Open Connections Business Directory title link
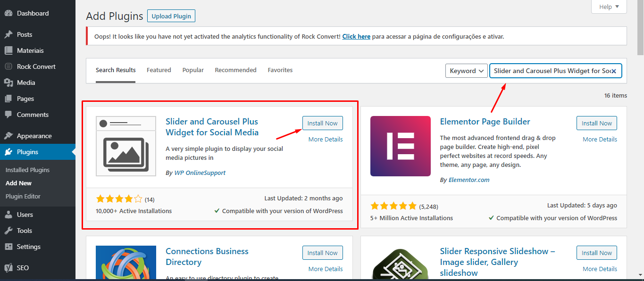This screenshot has width=644, height=281. click(x=207, y=256)
